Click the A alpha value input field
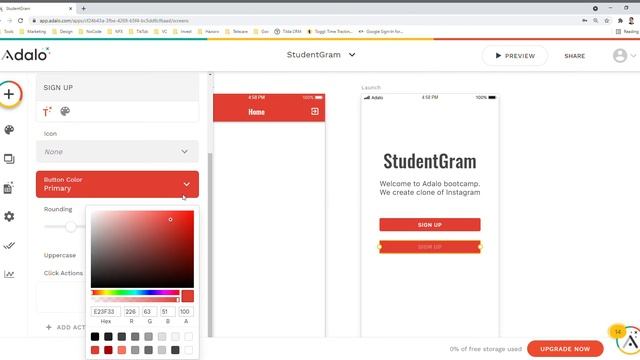Viewport: 640px width, 360px height. pos(186,311)
